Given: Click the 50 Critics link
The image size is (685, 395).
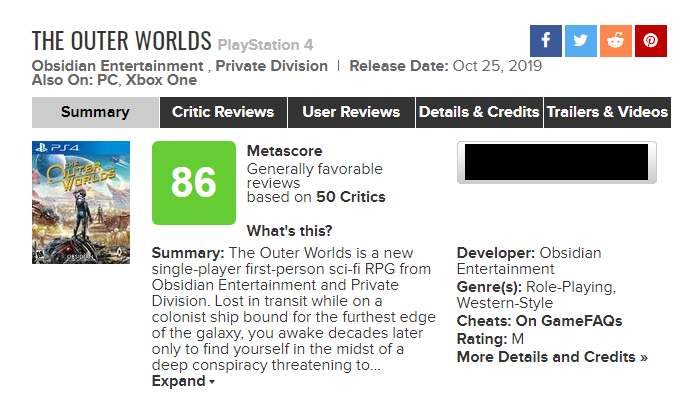Looking at the screenshot, I should pos(351,197).
